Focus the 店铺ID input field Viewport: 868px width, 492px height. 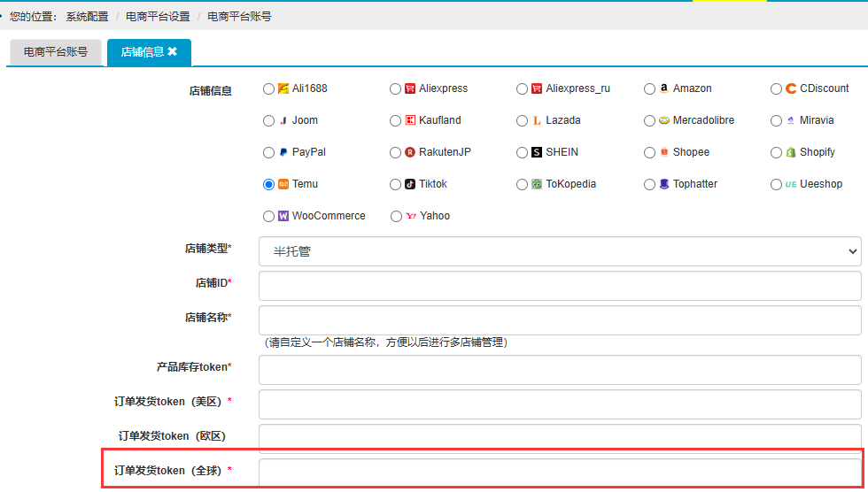coord(560,286)
